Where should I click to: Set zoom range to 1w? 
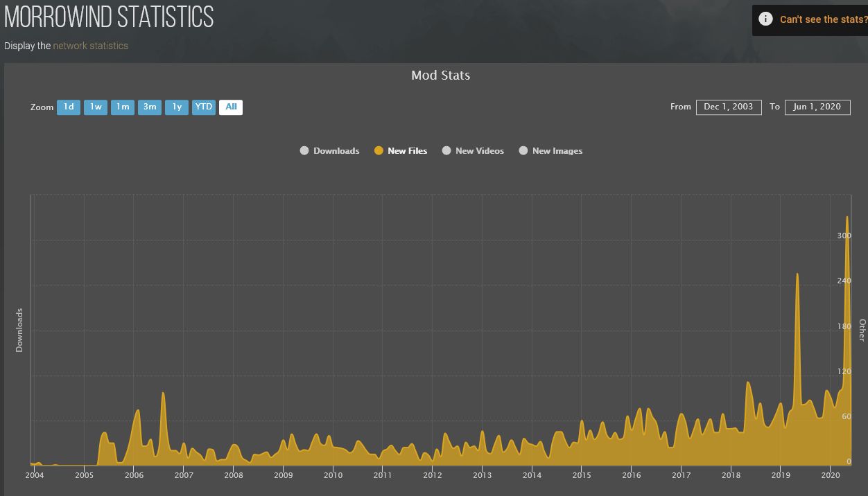click(x=96, y=107)
